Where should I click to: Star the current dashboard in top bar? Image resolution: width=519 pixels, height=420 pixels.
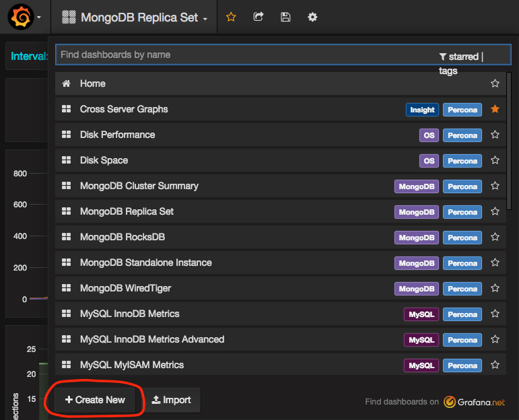point(231,17)
